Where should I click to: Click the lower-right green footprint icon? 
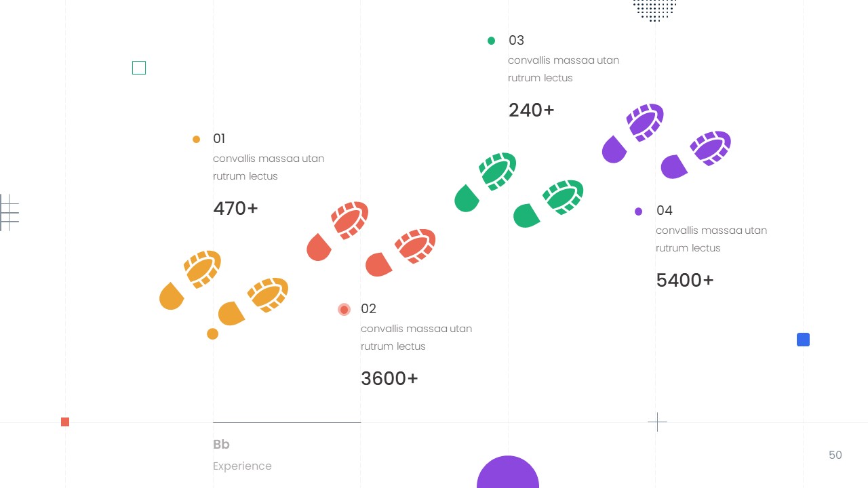pyautogui.click(x=549, y=203)
